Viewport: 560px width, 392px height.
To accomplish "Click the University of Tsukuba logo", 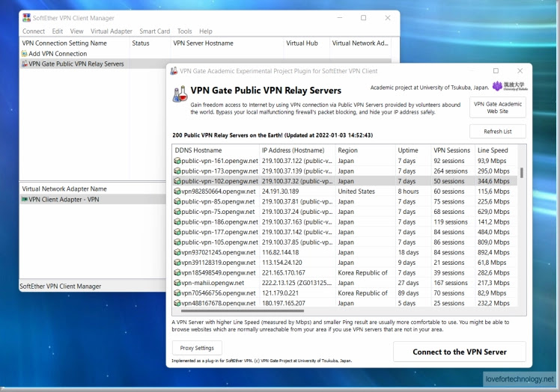I will [x=510, y=86].
